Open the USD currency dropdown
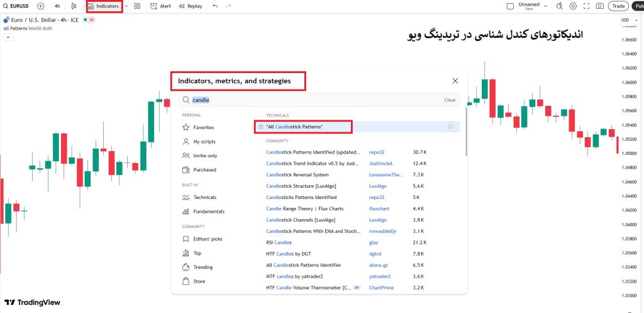 click(x=628, y=20)
